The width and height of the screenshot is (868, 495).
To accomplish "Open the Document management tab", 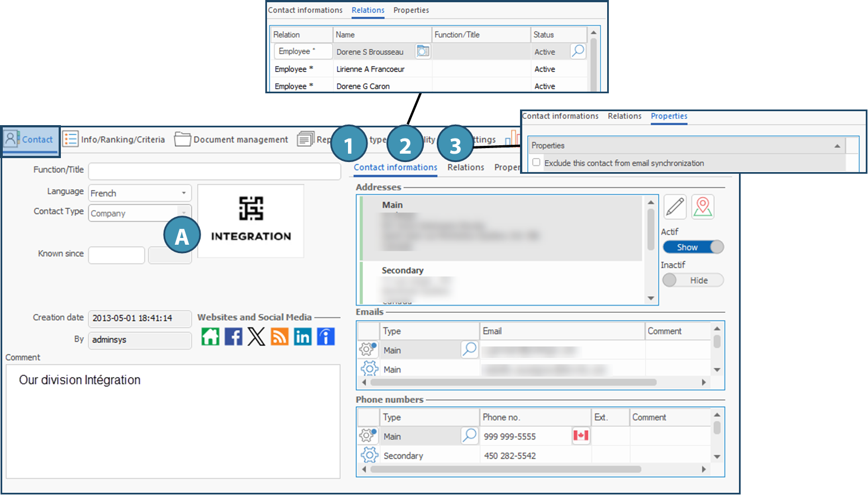I will pos(232,140).
